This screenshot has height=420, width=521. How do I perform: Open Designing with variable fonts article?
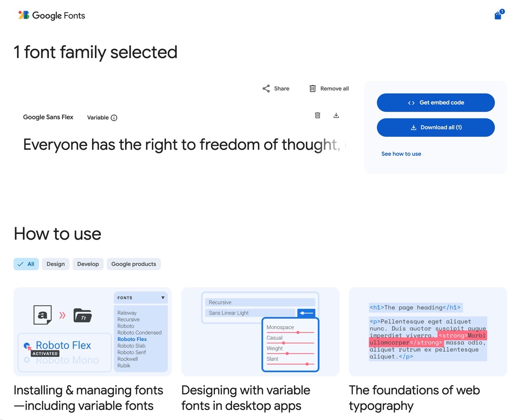pyautogui.click(x=245, y=398)
